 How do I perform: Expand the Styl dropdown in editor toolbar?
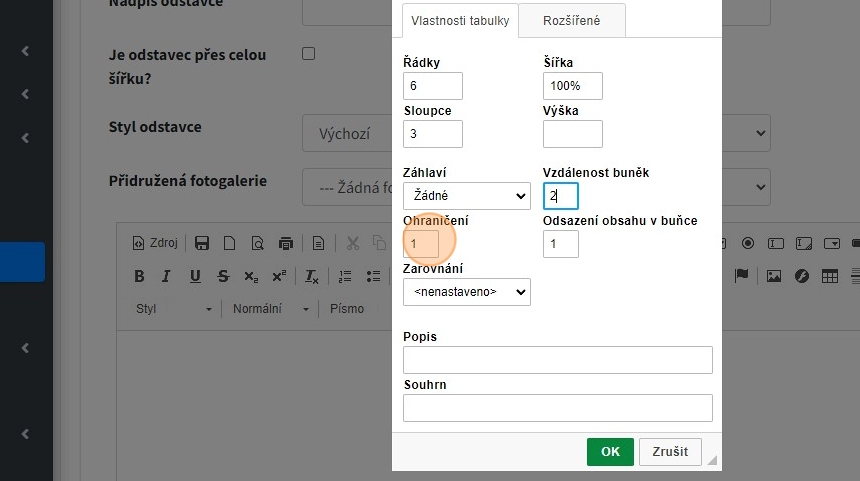[174, 309]
